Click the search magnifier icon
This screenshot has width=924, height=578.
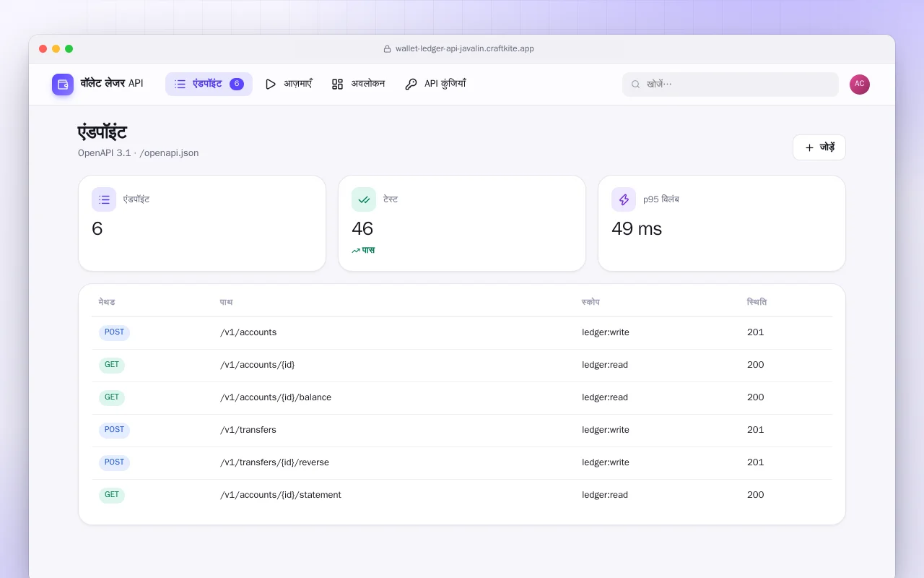(x=636, y=85)
